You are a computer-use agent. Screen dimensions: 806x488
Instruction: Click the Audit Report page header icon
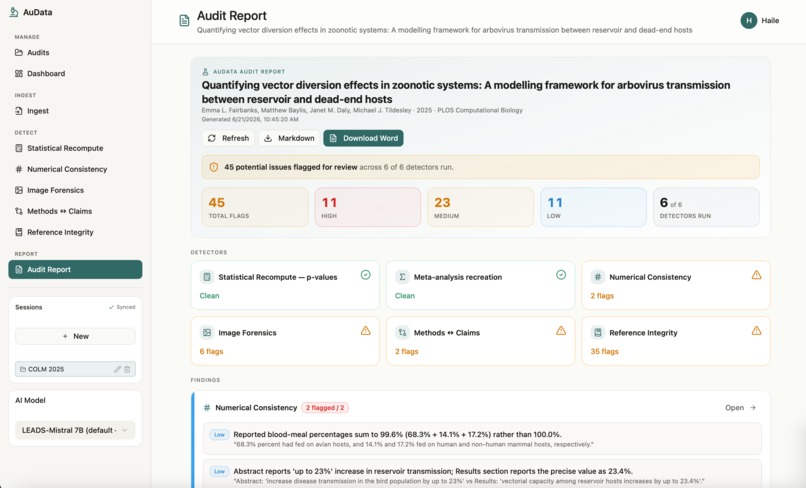click(184, 21)
